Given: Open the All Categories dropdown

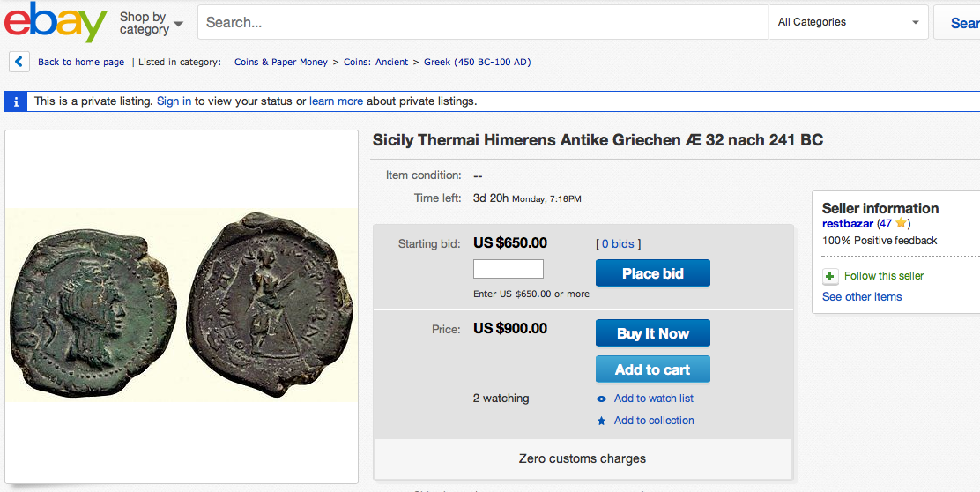Looking at the screenshot, I should click(x=849, y=22).
